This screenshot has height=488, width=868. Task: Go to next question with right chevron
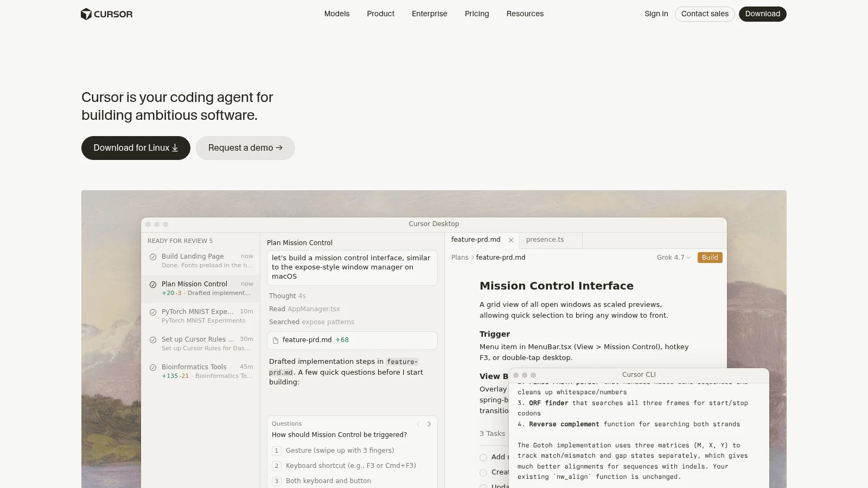429,424
